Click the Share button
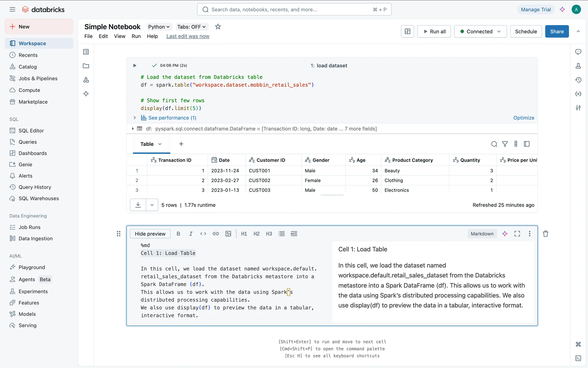This screenshot has width=588, height=368. [556, 31]
